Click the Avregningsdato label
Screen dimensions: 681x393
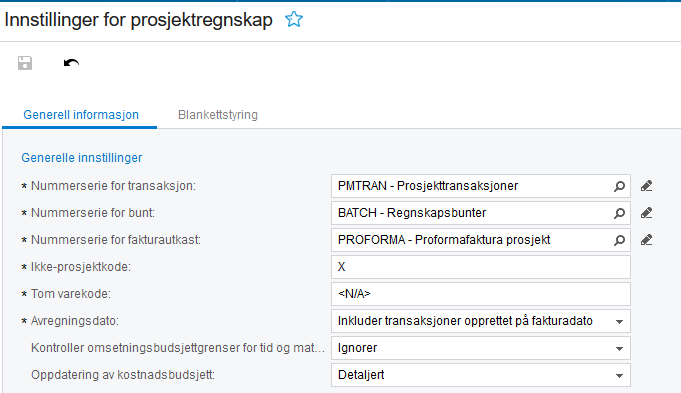(75, 321)
